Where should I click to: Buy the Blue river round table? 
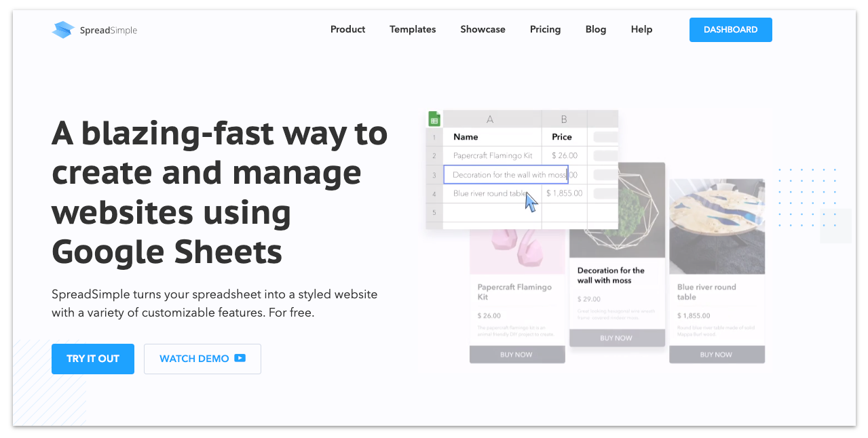(x=717, y=354)
